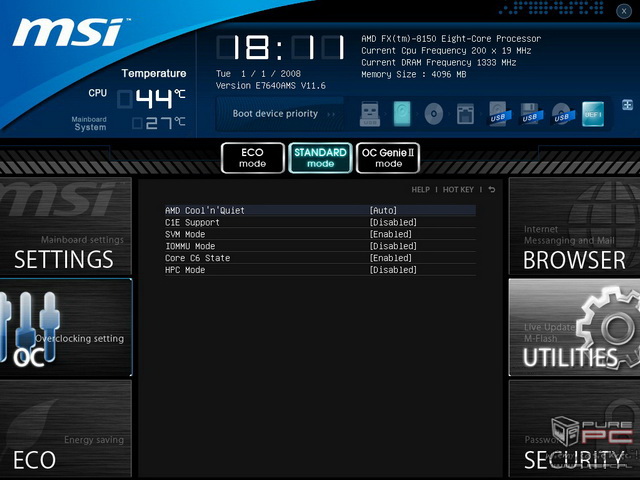Open the BROWSER panel
This screenshot has height=480, width=640.
point(574,226)
